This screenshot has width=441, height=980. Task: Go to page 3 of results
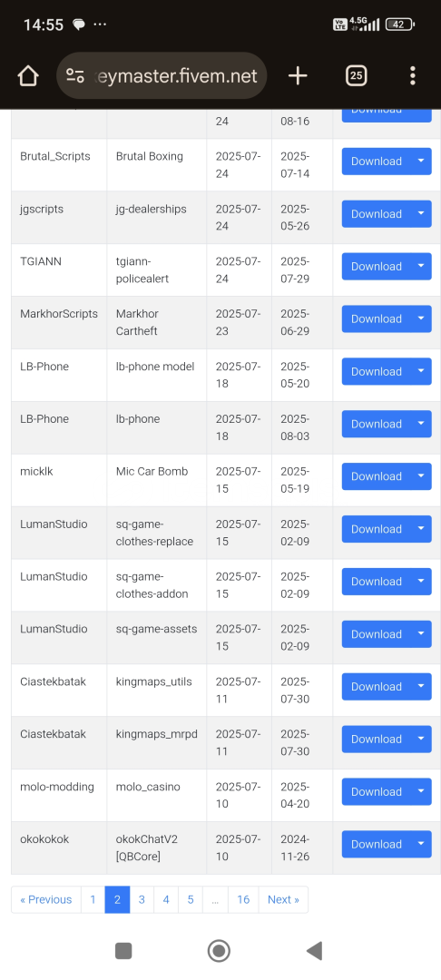pos(142,899)
